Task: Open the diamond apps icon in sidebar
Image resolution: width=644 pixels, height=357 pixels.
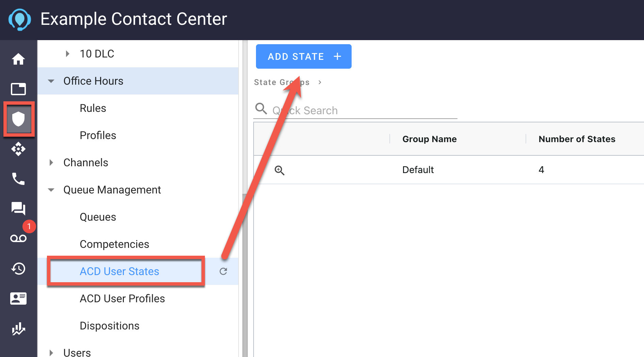Action: click(18, 149)
